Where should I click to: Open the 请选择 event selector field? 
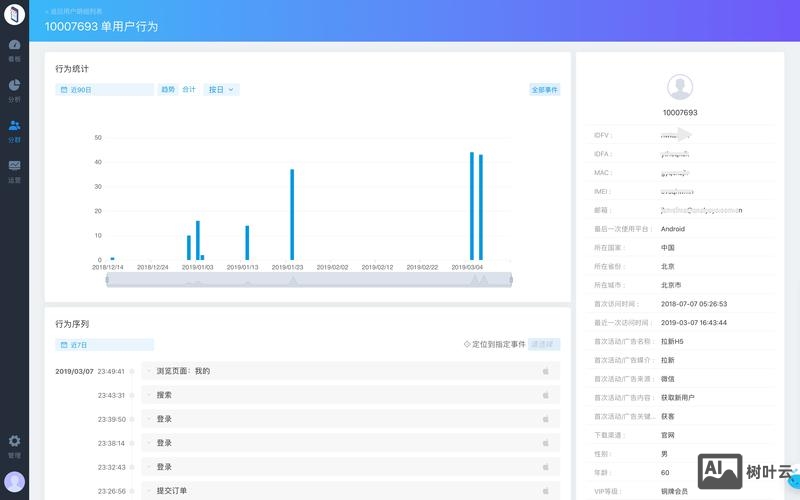pos(544,345)
